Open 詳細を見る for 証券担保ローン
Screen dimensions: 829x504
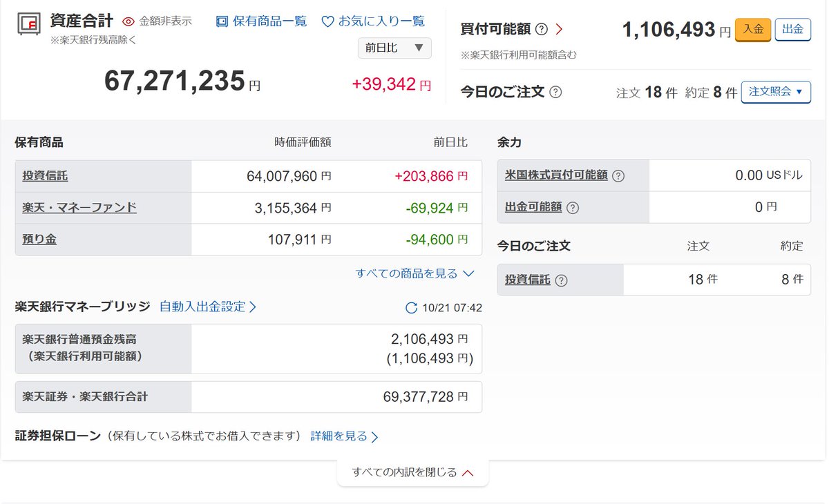coord(345,436)
